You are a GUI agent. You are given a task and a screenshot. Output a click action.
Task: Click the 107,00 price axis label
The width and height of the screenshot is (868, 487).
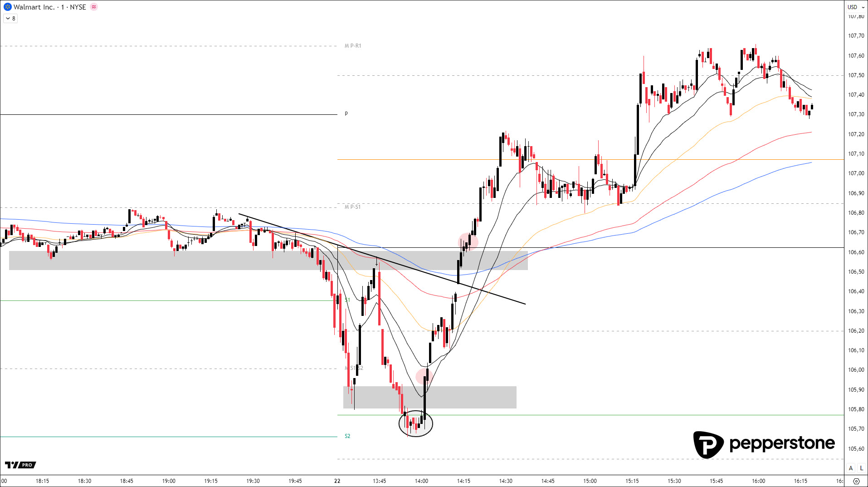(856, 173)
